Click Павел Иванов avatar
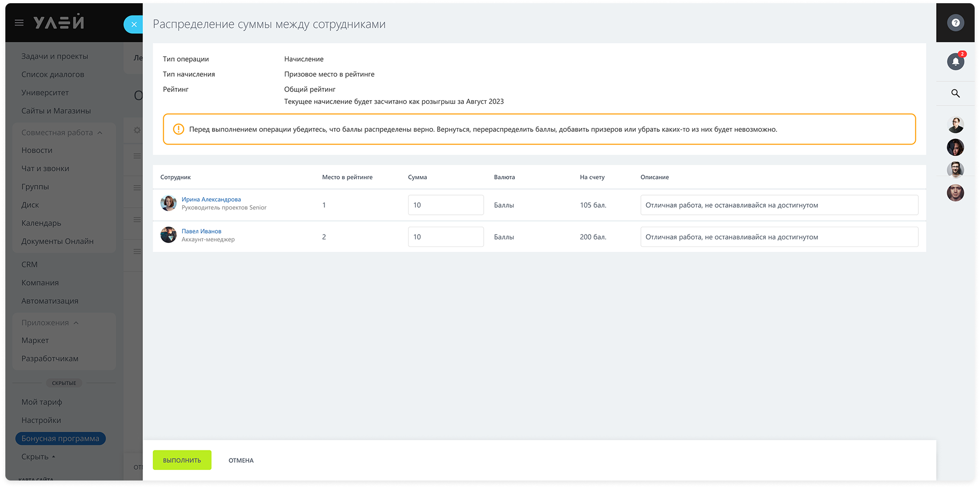 tap(169, 235)
